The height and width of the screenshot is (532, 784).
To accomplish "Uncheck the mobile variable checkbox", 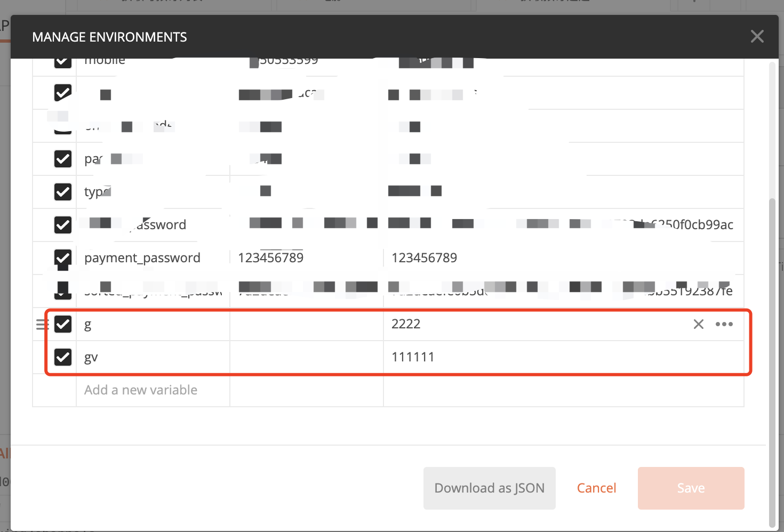I will [x=62, y=60].
